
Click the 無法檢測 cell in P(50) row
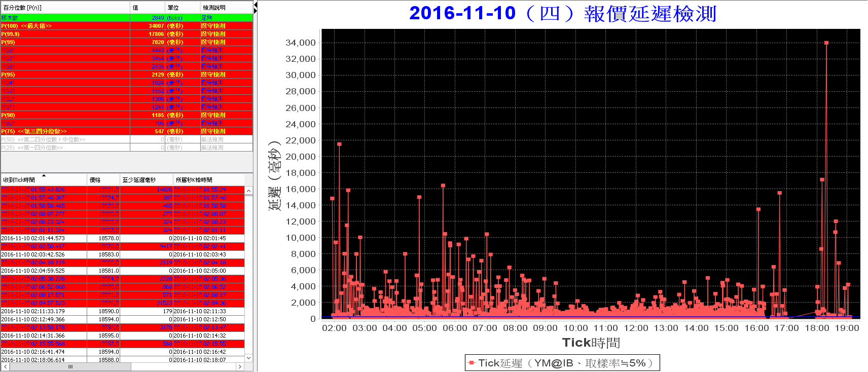(x=227, y=139)
